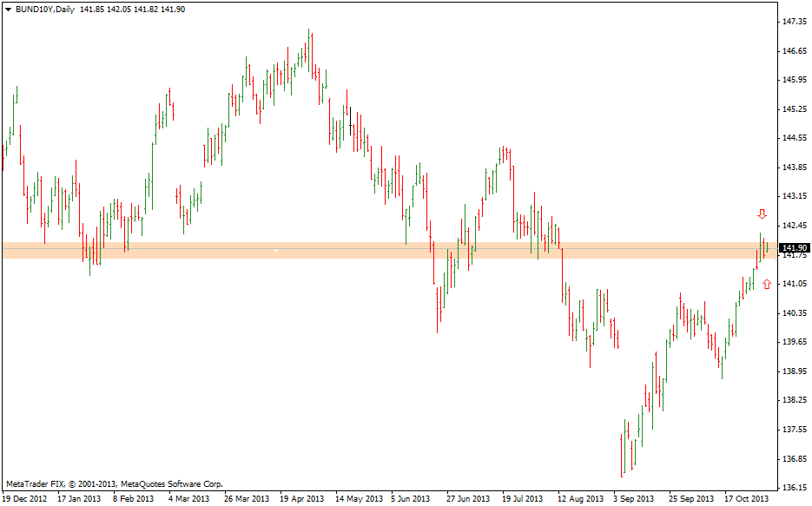Click the 3 Sep 2013 date label
Viewport: 812px width, 506px height.
(637, 499)
